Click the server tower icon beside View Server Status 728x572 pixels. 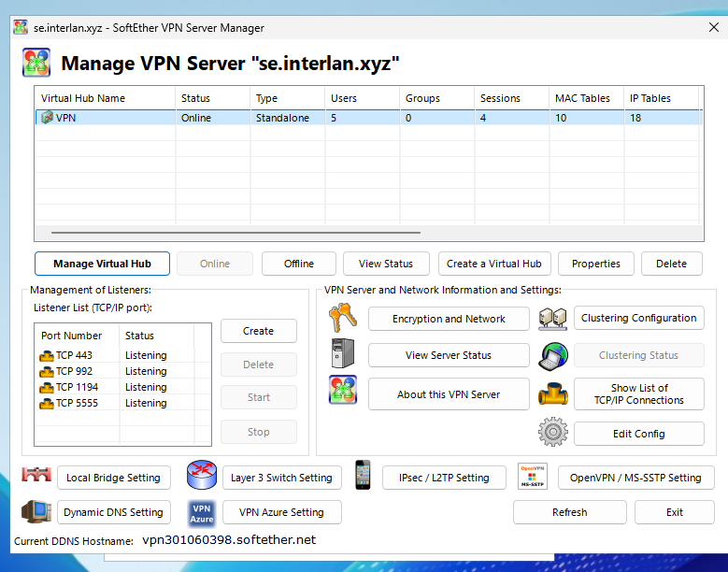coord(343,355)
